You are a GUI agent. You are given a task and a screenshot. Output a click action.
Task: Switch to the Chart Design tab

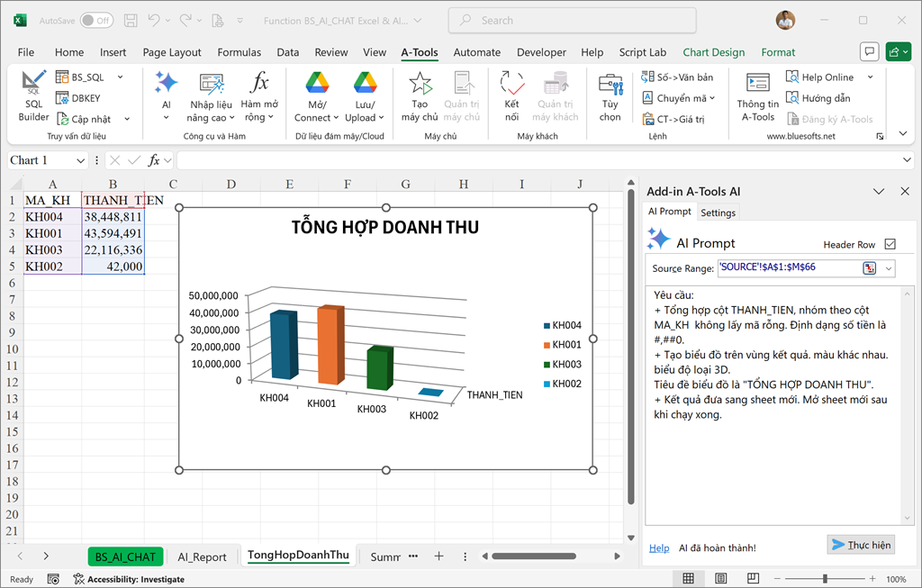click(714, 52)
